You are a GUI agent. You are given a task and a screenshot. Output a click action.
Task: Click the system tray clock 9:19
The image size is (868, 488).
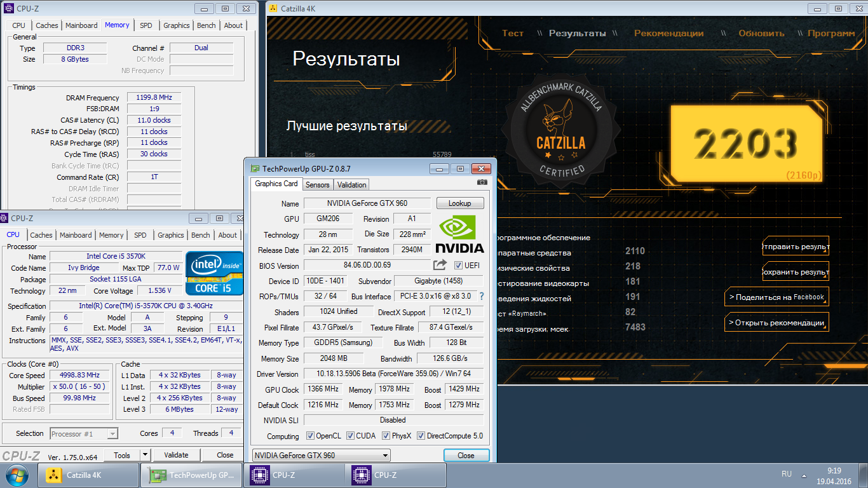(x=834, y=471)
